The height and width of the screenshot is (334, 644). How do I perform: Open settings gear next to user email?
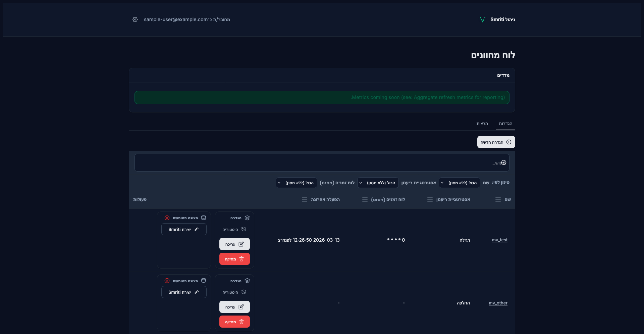tap(135, 19)
